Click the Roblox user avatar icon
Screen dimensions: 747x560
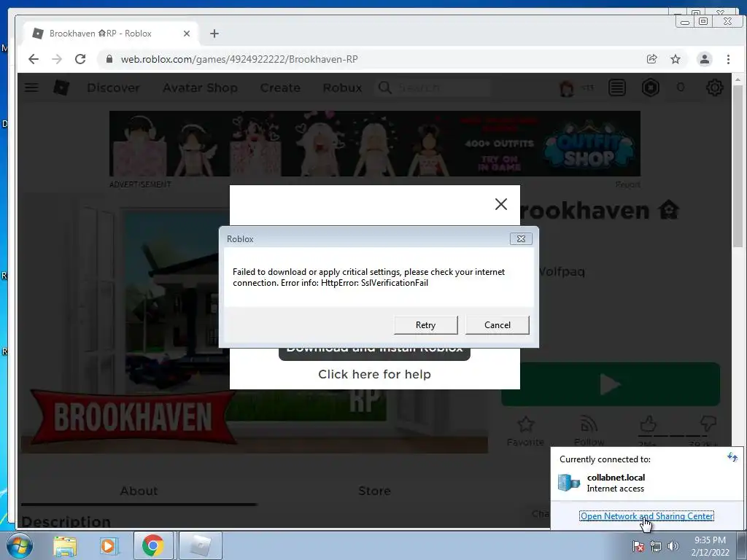pos(566,88)
